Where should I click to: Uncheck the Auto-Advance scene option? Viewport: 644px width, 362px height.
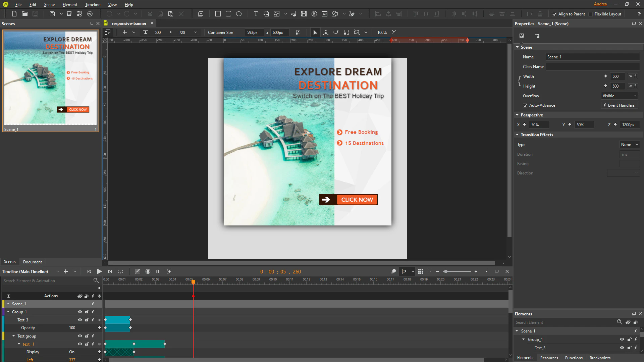525,105
